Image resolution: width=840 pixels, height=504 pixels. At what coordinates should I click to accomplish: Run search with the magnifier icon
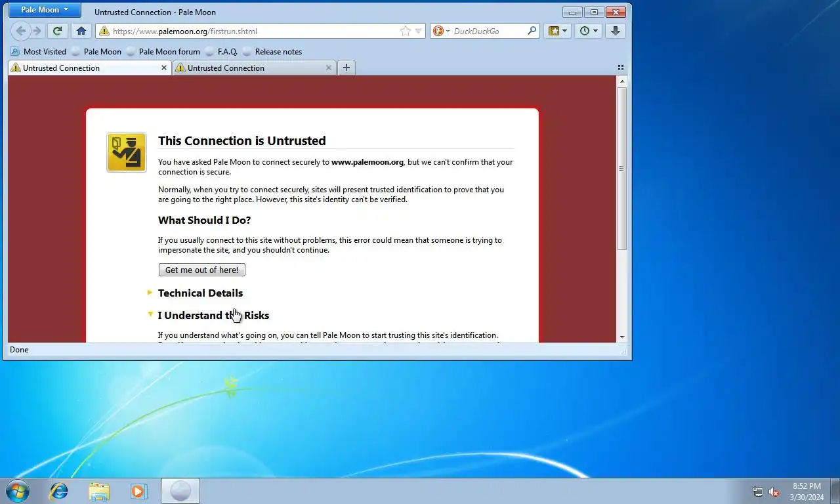[x=532, y=30]
